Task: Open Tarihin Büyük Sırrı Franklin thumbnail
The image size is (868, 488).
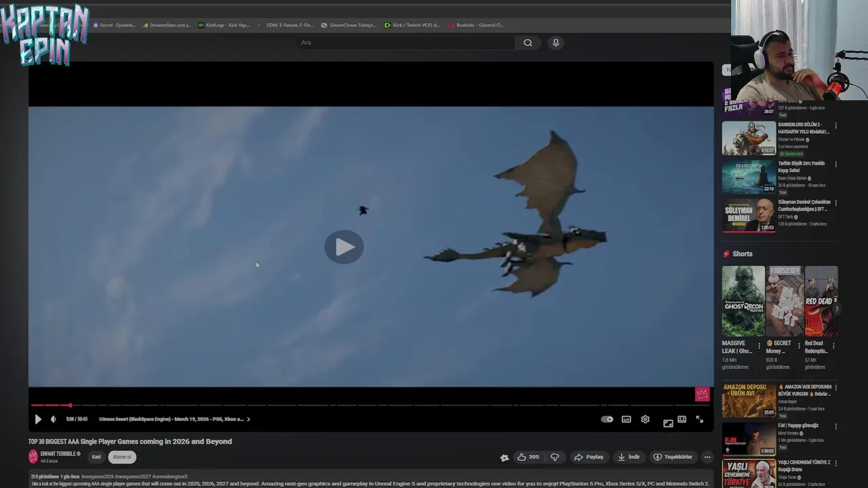Action: pos(749,177)
